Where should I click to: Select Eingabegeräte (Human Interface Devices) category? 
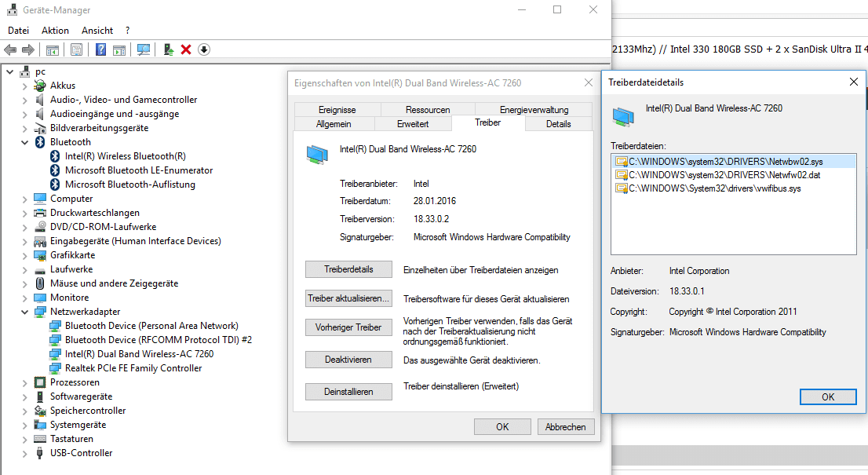click(x=136, y=241)
